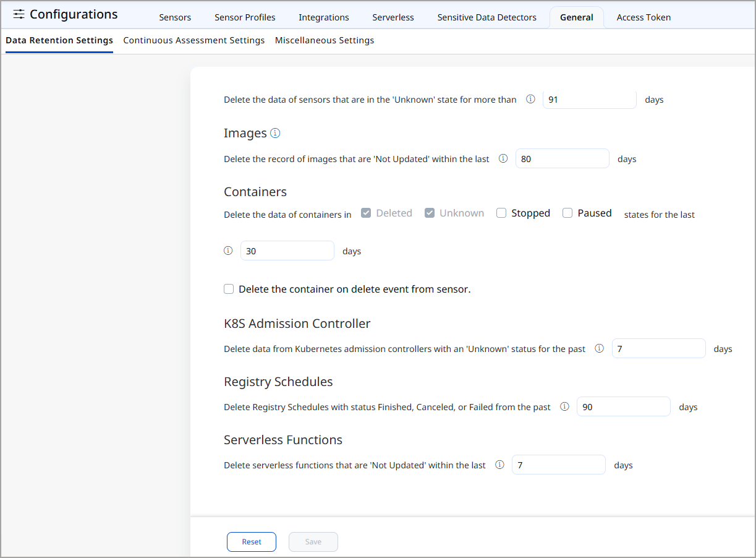Click info icon beside images 'Not Updated' setting

503,158
